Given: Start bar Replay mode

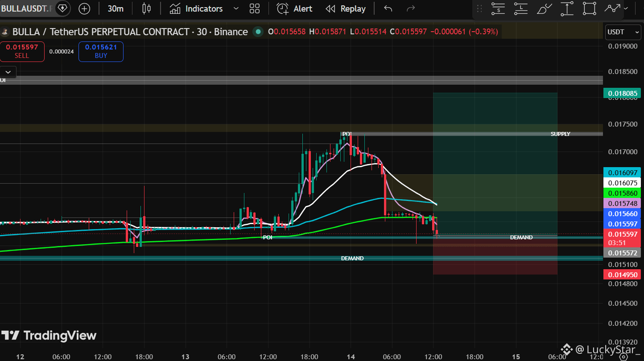Looking at the screenshot, I should 346,8.
